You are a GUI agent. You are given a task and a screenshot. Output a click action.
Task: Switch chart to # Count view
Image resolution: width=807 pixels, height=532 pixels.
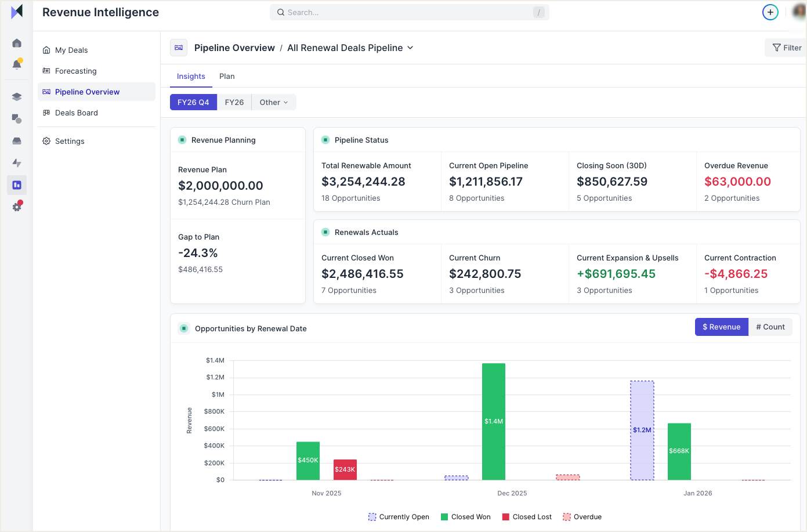(x=770, y=327)
